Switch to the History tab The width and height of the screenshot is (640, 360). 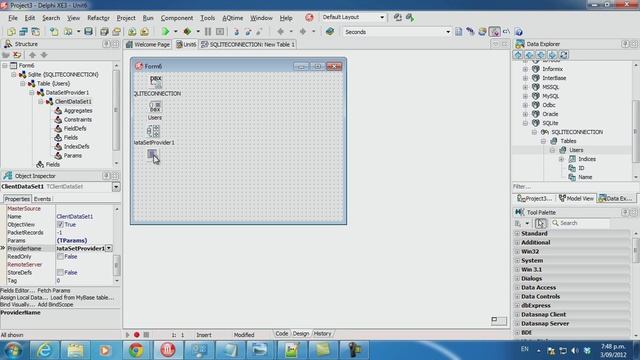[x=322, y=333]
